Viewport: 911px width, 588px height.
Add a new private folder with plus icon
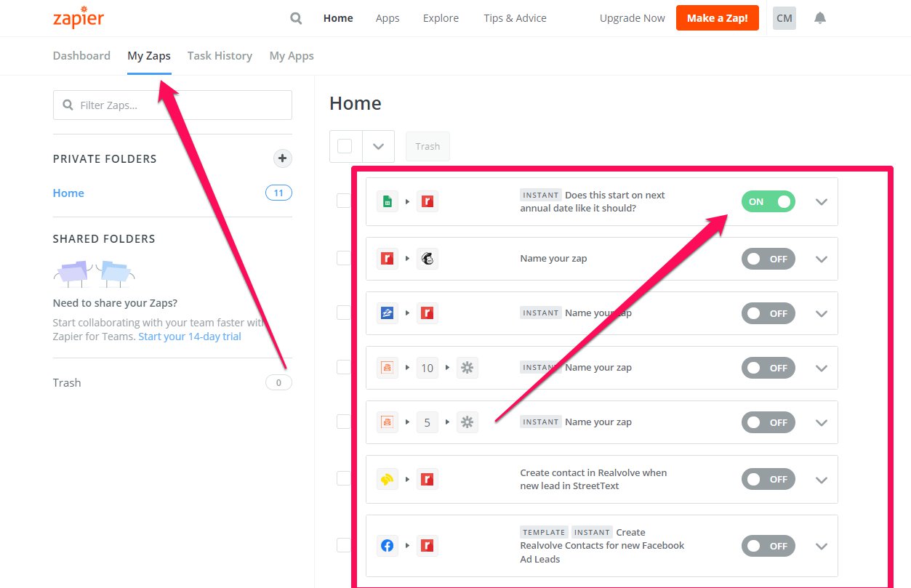point(282,158)
